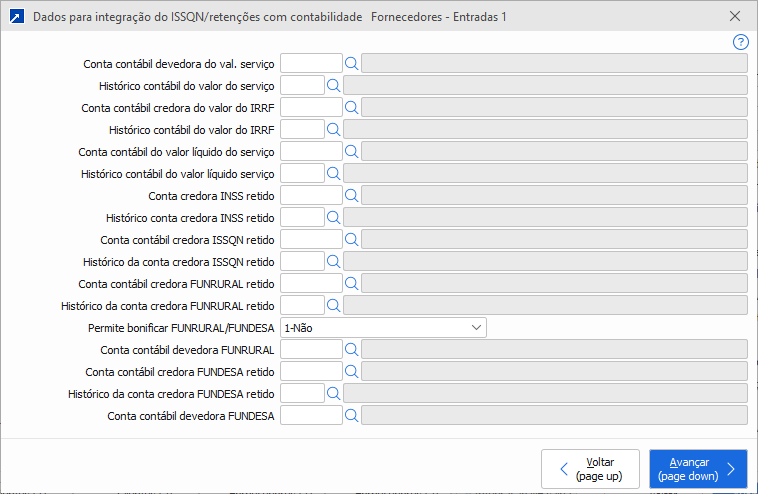
Task: Search Histórico da conta credora FUNDESA retido
Action: [x=334, y=393]
